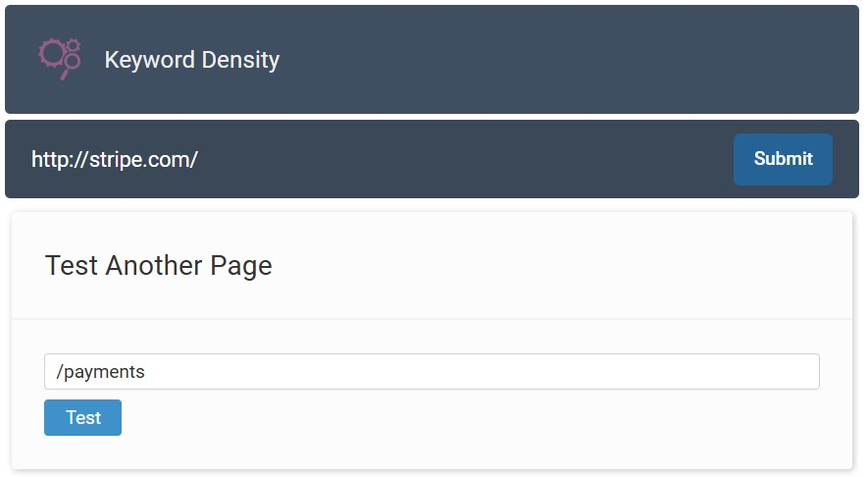
Task: Place cursor after the /payments text
Action: tap(145, 371)
